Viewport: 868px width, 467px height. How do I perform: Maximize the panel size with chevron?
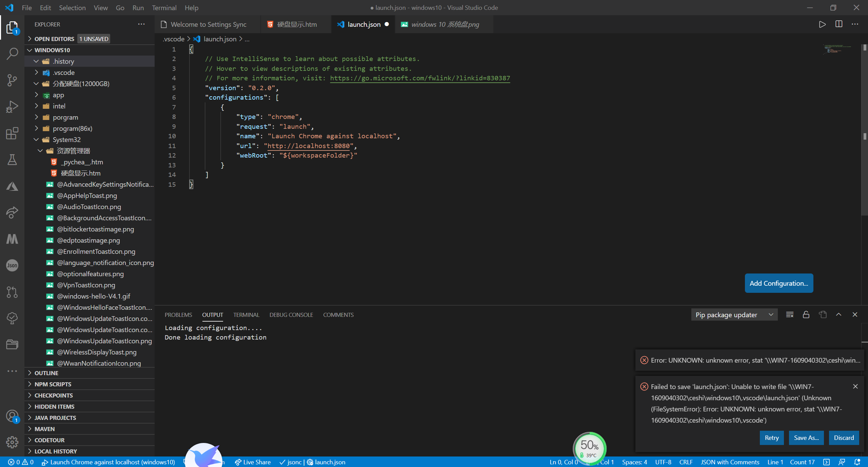[839, 315]
